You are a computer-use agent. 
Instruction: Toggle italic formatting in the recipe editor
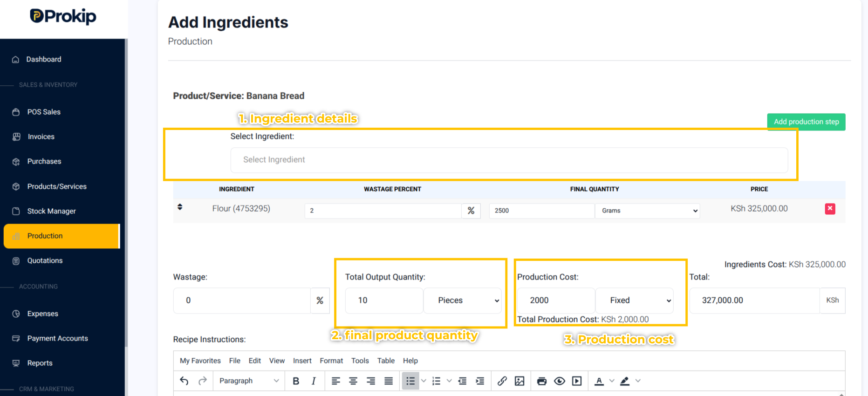(x=314, y=381)
